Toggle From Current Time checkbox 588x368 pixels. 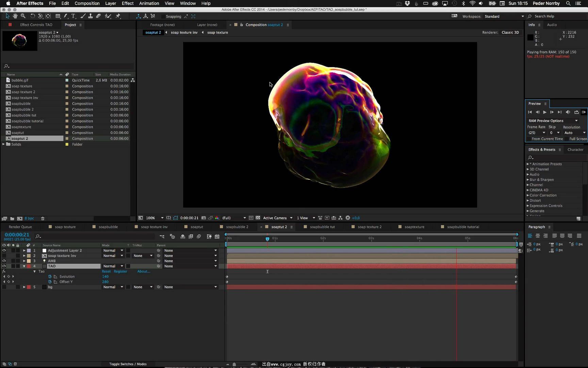(x=529, y=139)
